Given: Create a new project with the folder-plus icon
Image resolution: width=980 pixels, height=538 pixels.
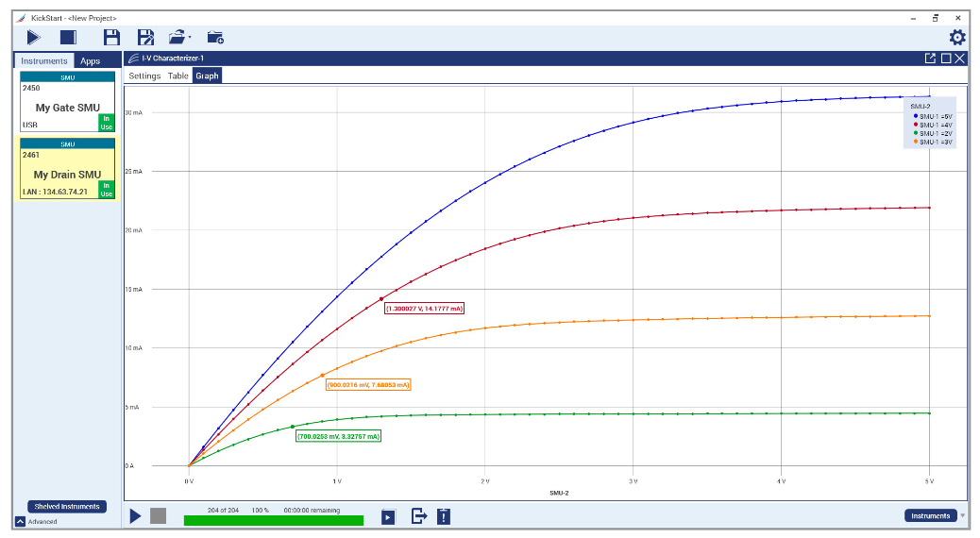Looking at the screenshot, I should tap(215, 38).
